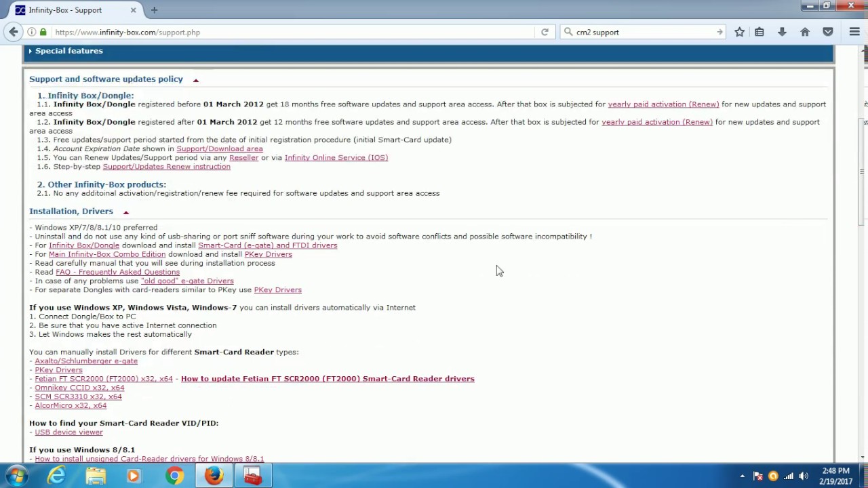Open a new tab with plus button
Screen dimensions: 868x488
pyautogui.click(x=154, y=10)
